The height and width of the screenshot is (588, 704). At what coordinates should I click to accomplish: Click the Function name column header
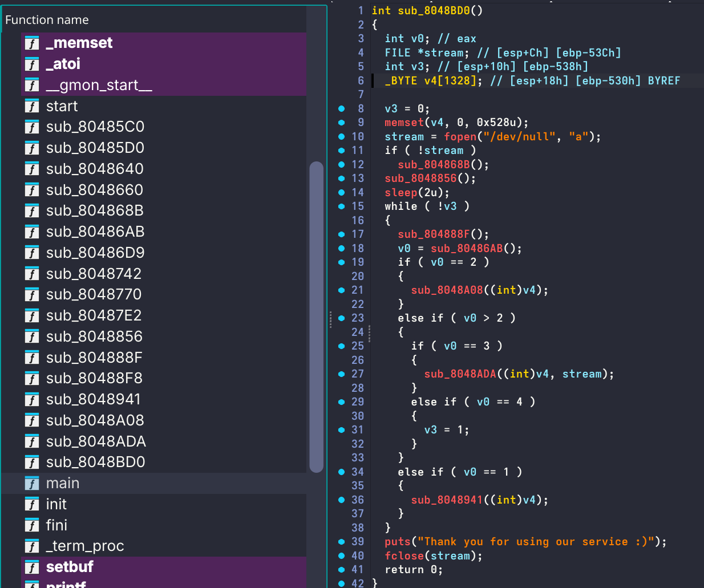tap(154, 19)
